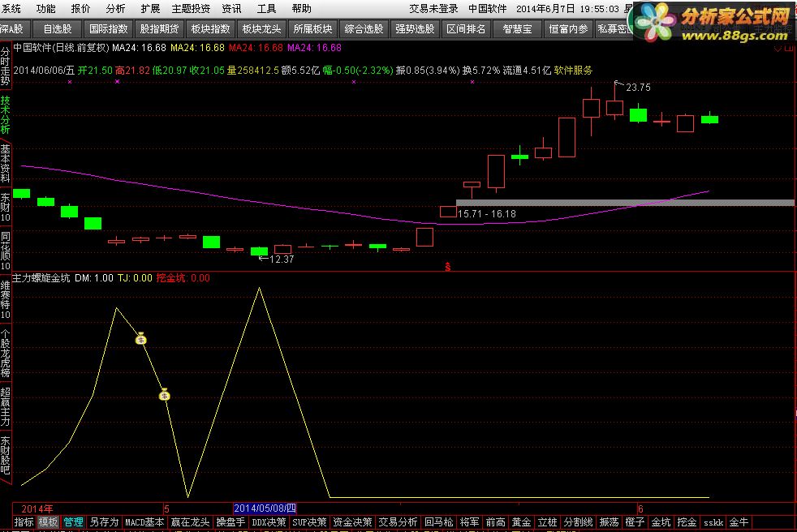Open the 智慧宝 toolbar button

coord(517,29)
